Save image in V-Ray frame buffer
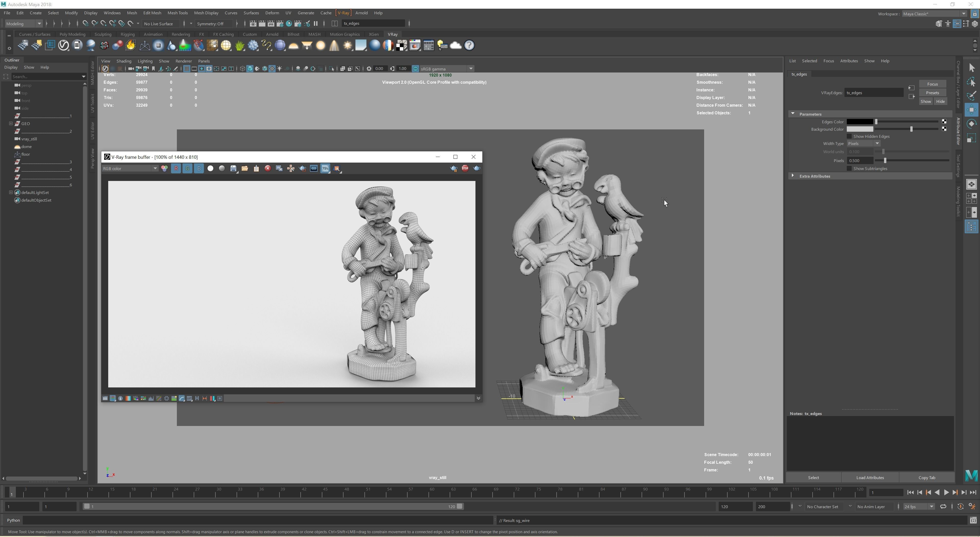Image resolution: width=980 pixels, height=537 pixels. (233, 169)
